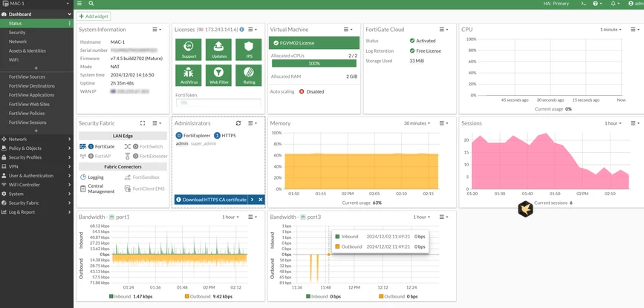644x308 pixels.
Task: Open the Updates license tile
Action: (x=218, y=50)
